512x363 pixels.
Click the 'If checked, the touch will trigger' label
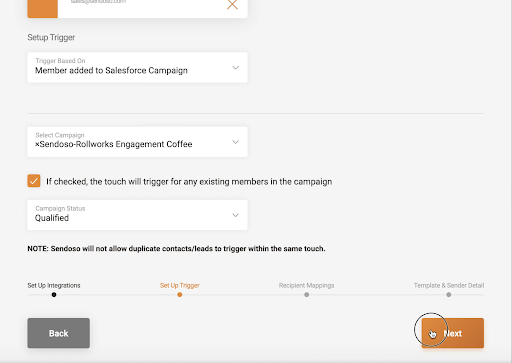pos(189,182)
